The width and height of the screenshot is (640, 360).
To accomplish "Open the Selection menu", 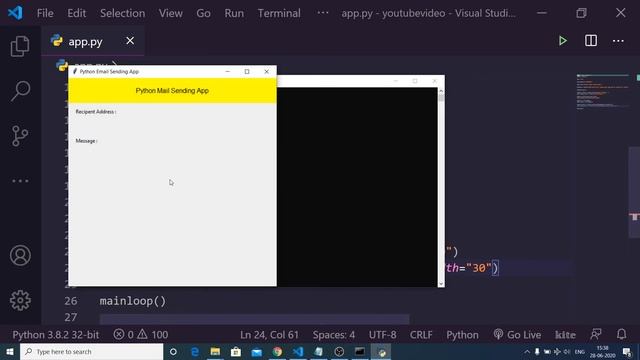I will pos(122,13).
